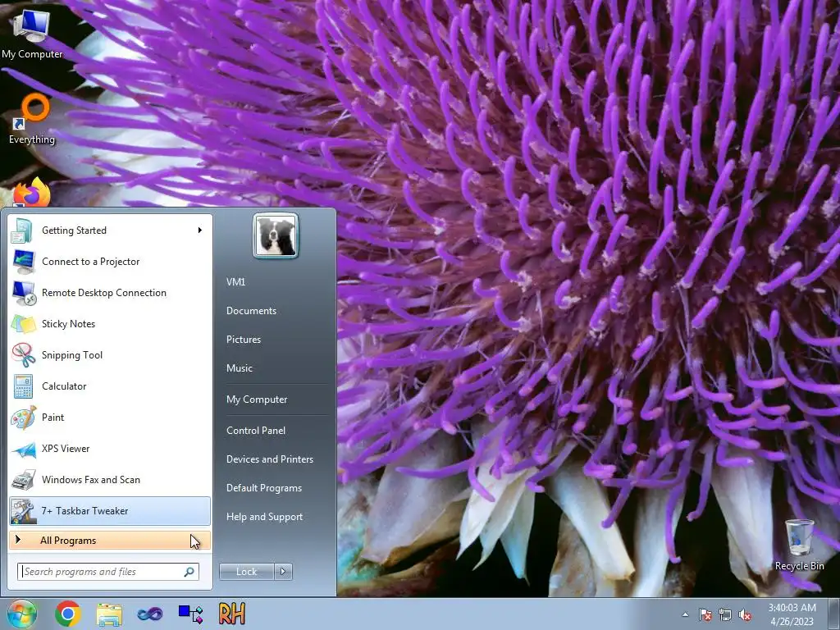Expand All Programs list
The height and width of the screenshot is (630, 840).
point(110,541)
